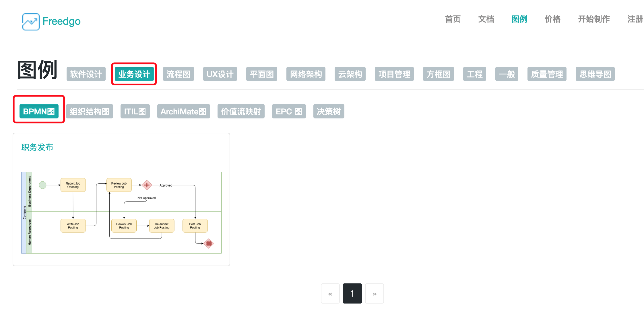This screenshot has width=644, height=311.
Task: Select the 工程 category tag
Action: [x=475, y=74]
